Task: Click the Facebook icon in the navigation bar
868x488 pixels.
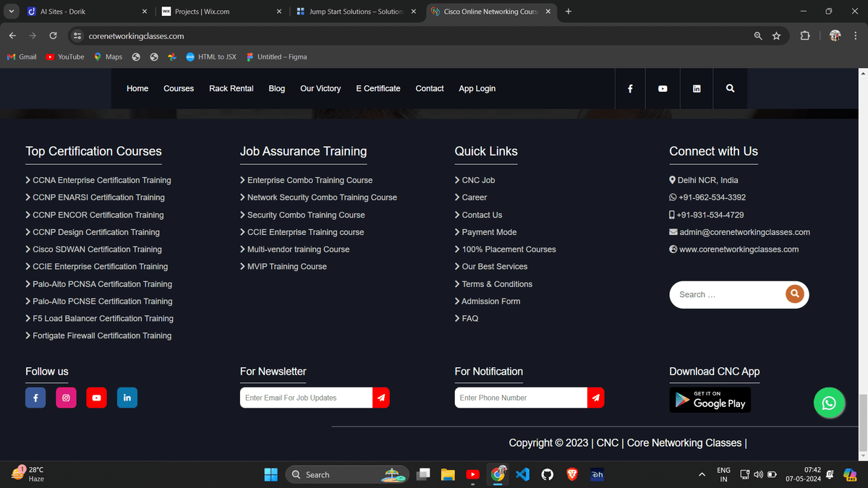Action: [x=630, y=88]
